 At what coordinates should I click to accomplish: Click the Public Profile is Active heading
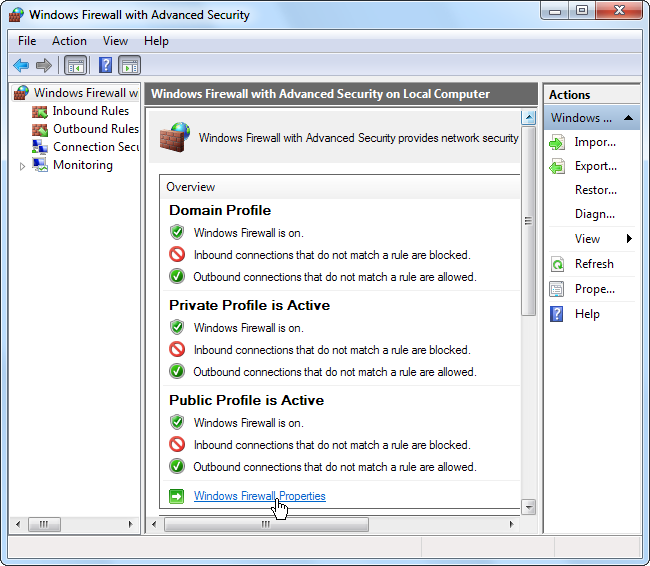tap(247, 400)
